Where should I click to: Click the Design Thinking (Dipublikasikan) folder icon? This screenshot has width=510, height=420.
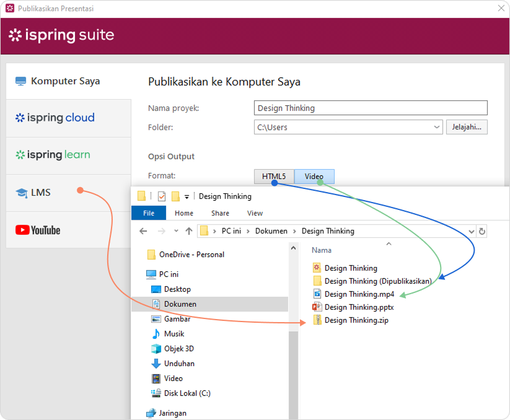tap(317, 281)
